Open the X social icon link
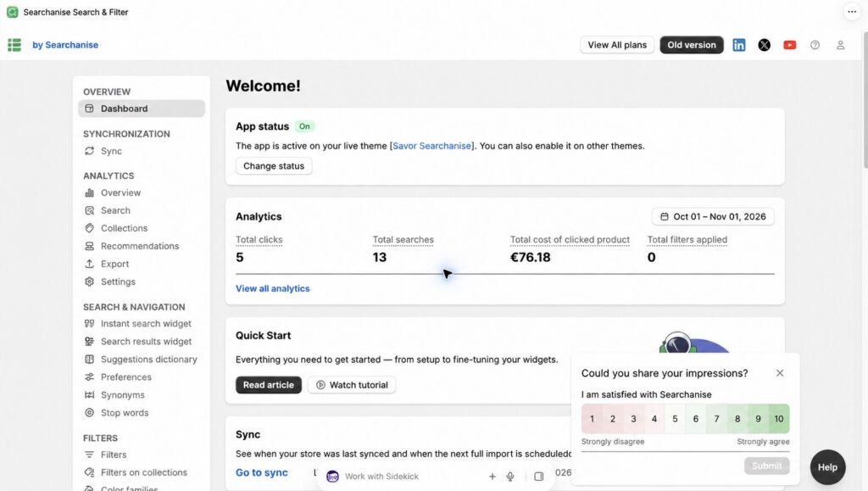The image size is (868, 491). [x=765, y=45]
